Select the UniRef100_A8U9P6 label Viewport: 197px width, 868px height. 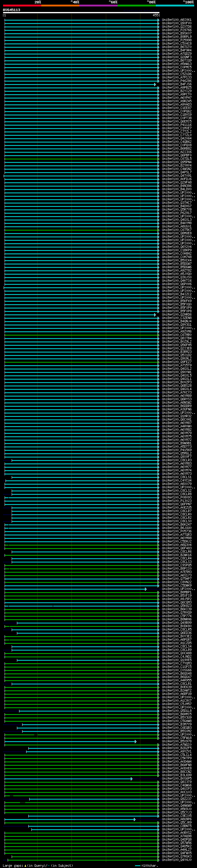tap(176, 819)
